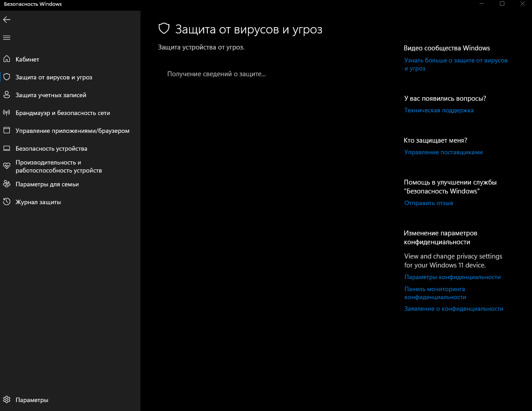The image size is (532, 411).
Task: Close the Безопасность Windows window
Action: [523, 4]
